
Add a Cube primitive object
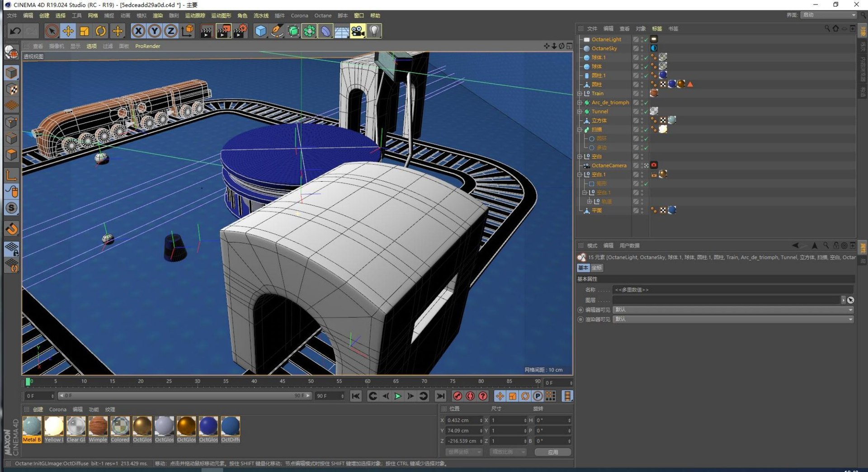(x=260, y=31)
